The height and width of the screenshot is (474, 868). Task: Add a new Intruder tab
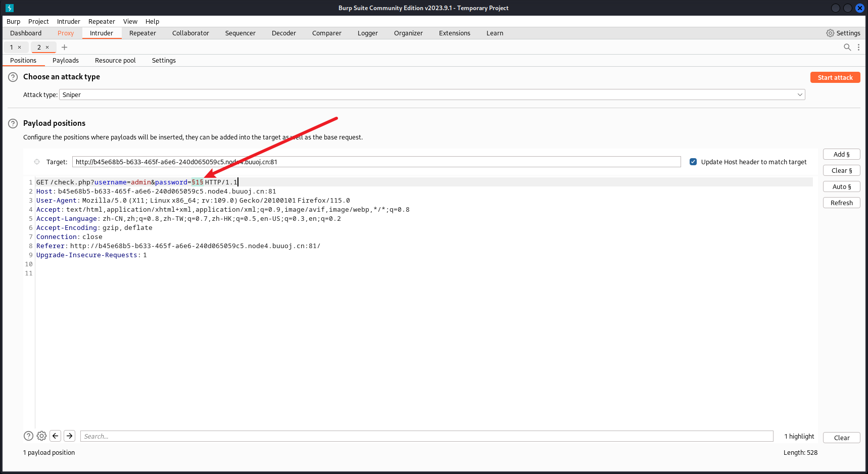pos(64,48)
